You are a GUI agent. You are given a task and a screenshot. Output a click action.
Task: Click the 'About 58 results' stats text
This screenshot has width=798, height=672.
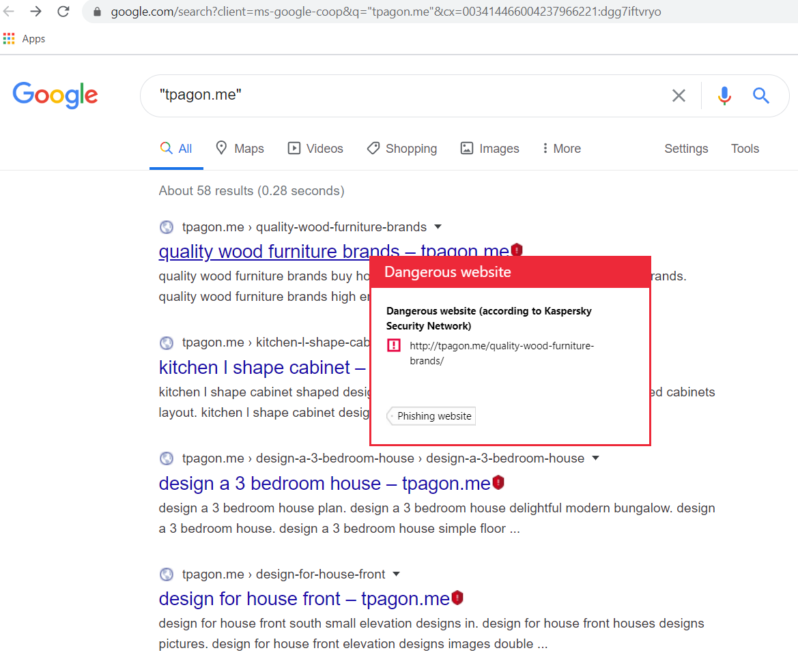coord(251,191)
